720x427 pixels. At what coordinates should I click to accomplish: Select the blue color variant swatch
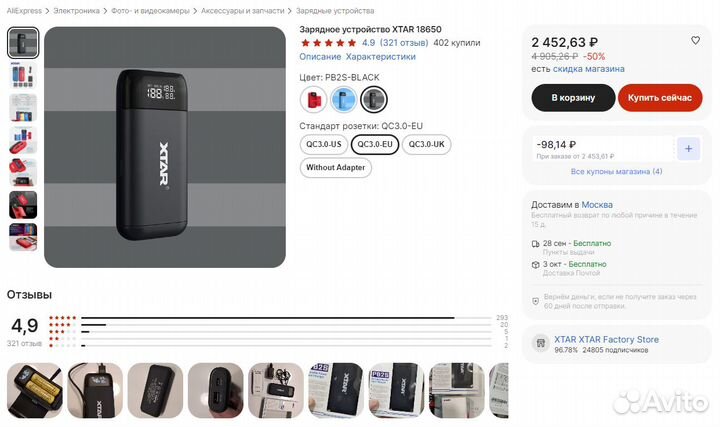pyautogui.click(x=343, y=99)
